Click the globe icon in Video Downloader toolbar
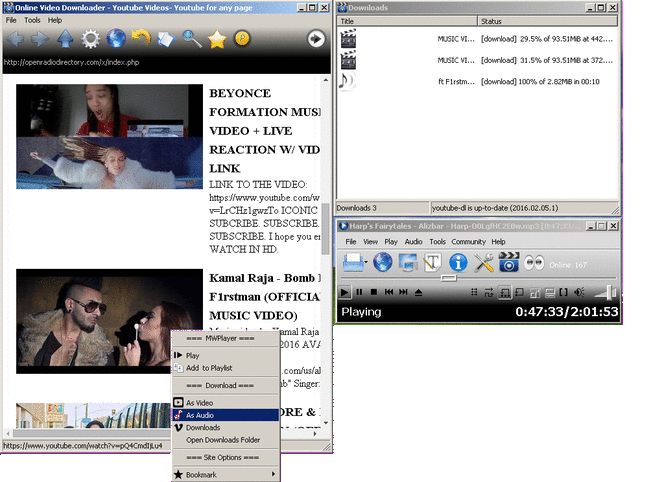 coord(116,39)
